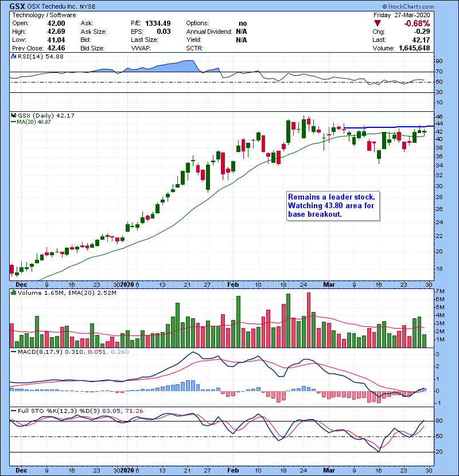
Task: Click the MACD signal value 0.051
Action: (97, 352)
